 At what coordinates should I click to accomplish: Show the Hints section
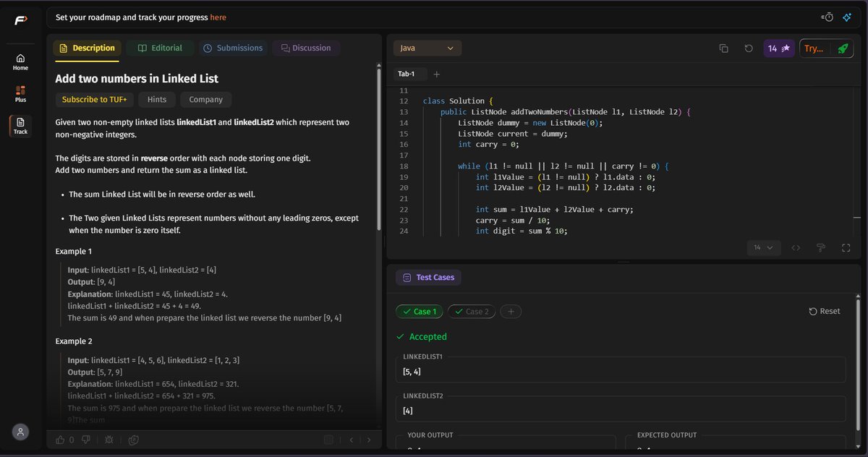click(157, 100)
